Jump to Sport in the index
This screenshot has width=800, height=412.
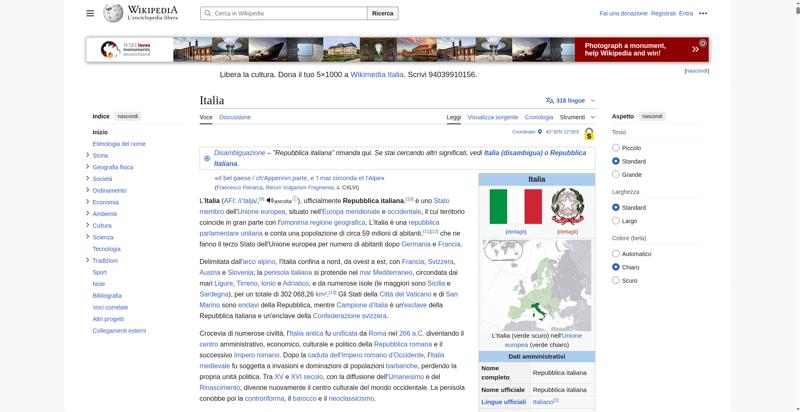click(99, 272)
